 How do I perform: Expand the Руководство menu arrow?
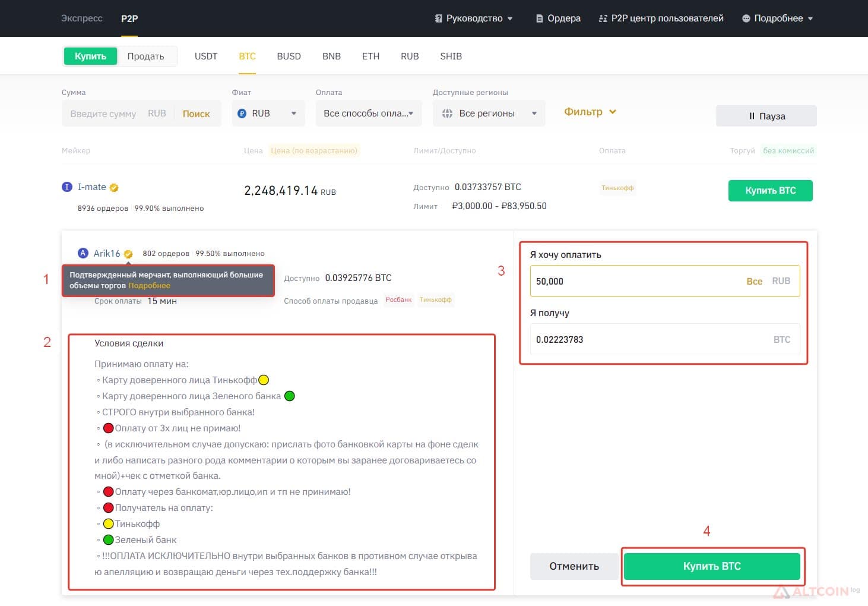pos(510,18)
